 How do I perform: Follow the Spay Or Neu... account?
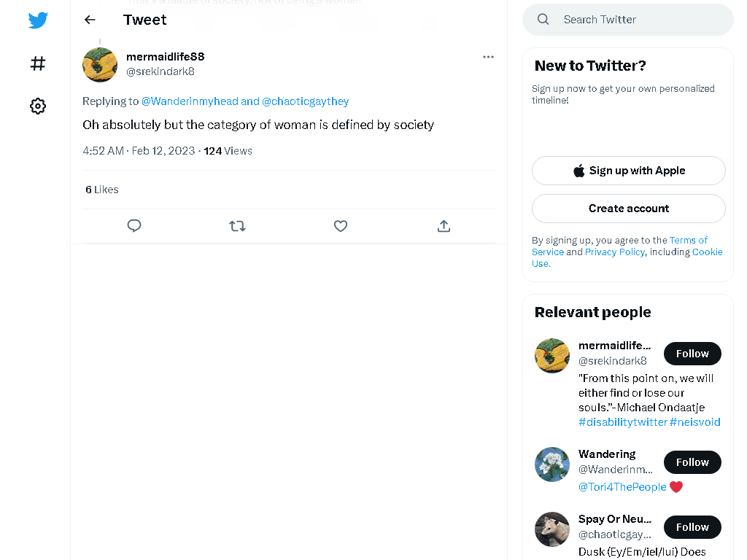(x=692, y=527)
